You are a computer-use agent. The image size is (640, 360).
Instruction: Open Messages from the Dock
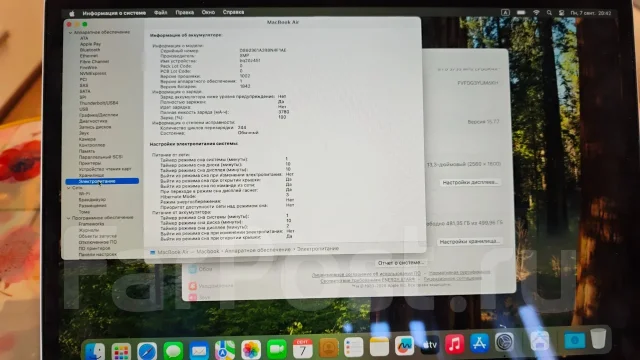point(173,351)
